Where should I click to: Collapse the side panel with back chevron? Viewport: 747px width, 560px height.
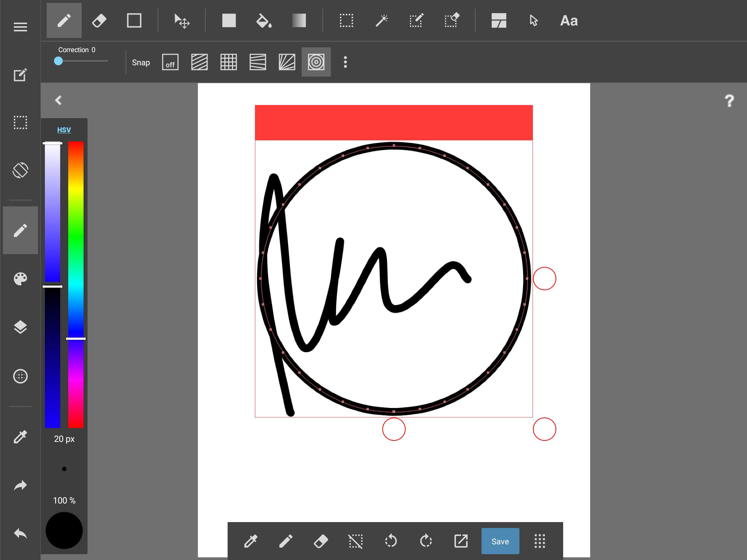[x=58, y=100]
